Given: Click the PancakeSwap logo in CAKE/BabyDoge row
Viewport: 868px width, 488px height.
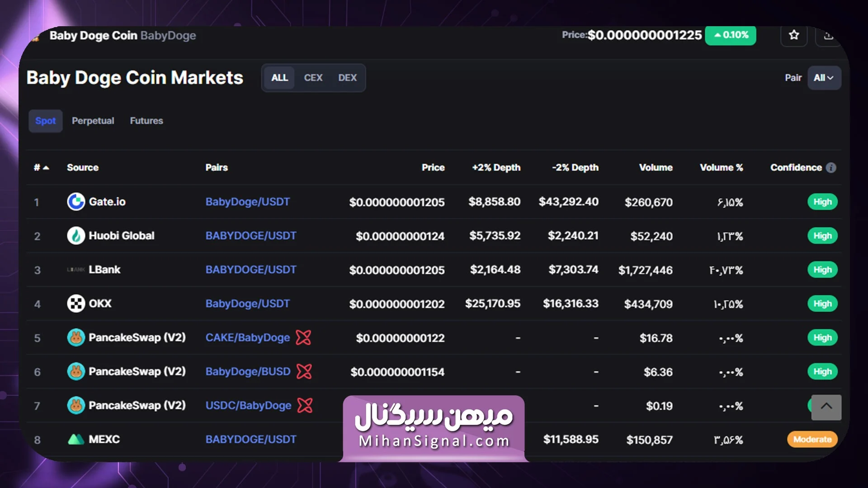Looking at the screenshot, I should click(x=76, y=338).
